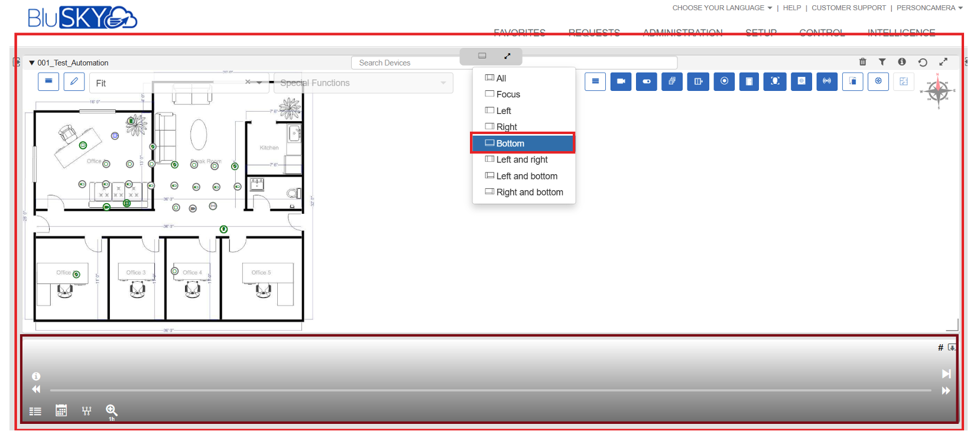
Task: Click in the Search Devices field
Action: (x=514, y=63)
